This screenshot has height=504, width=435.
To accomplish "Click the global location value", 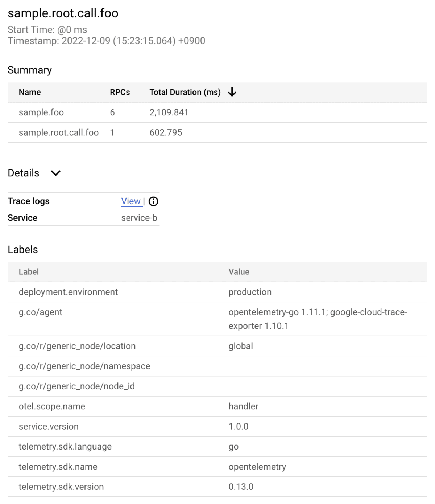I will (x=241, y=346).
